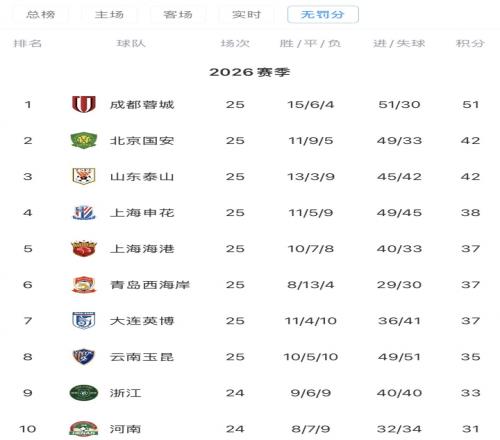
Task: Open the 青岛西海岸 club badge
Action: 84,284
